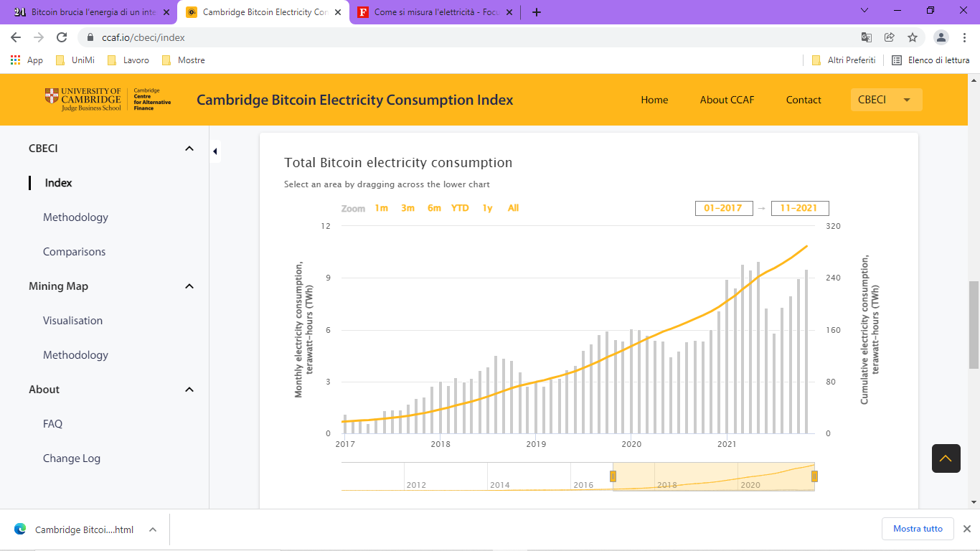Image resolution: width=980 pixels, height=551 pixels.
Task: Open a new browser tab
Action: coord(537,12)
